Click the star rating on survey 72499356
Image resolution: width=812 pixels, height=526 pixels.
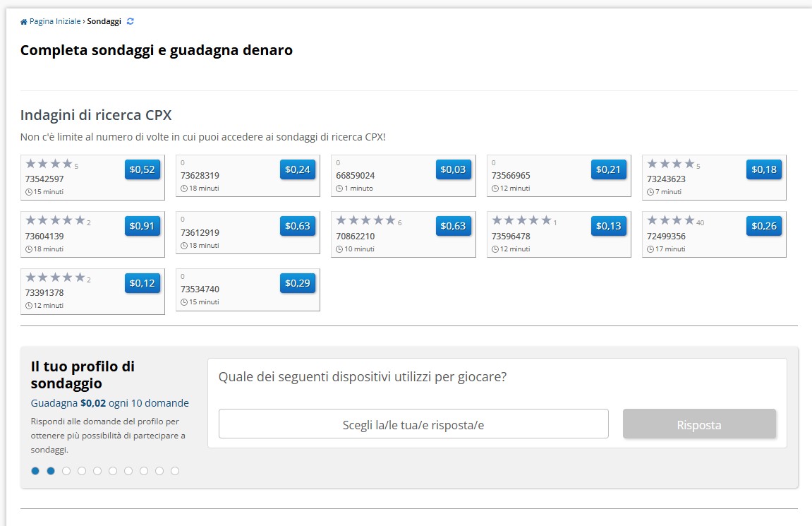coord(671,220)
